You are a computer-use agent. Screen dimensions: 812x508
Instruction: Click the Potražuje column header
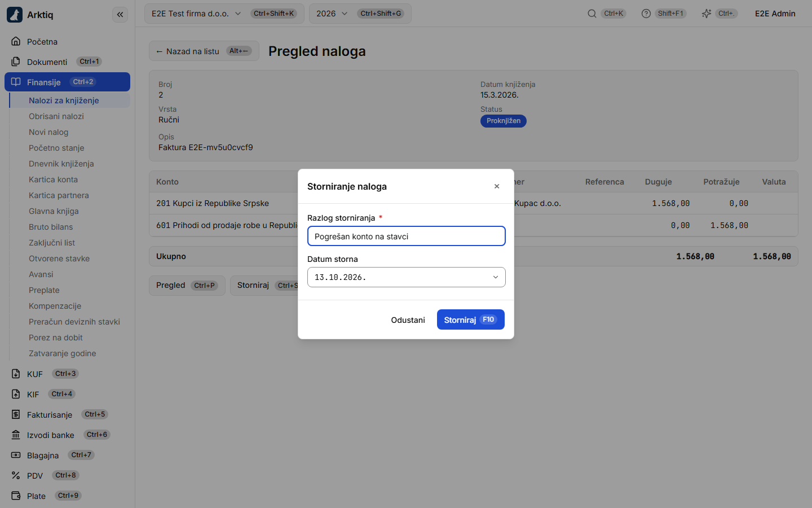tap(721, 182)
